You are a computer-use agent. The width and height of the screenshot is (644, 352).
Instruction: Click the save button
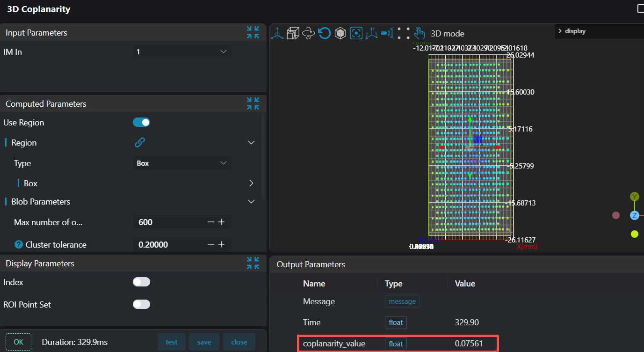pyautogui.click(x=204, y=342)
